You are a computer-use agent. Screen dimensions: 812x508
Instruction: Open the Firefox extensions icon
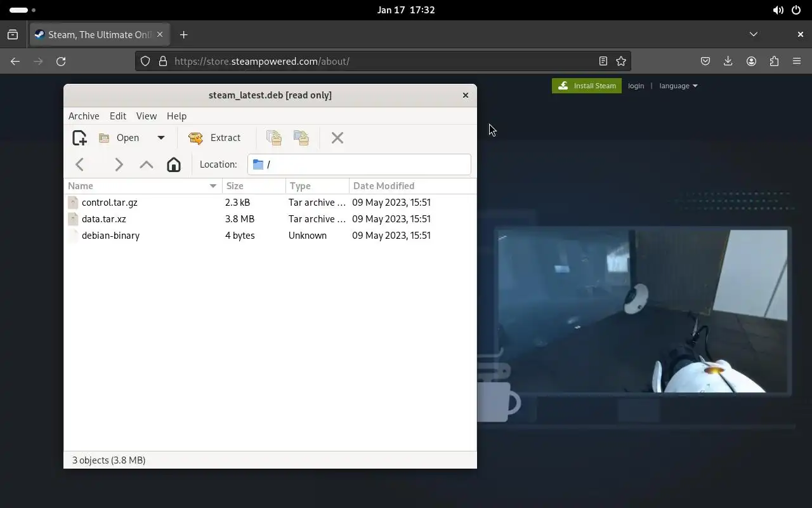[774, 62]
